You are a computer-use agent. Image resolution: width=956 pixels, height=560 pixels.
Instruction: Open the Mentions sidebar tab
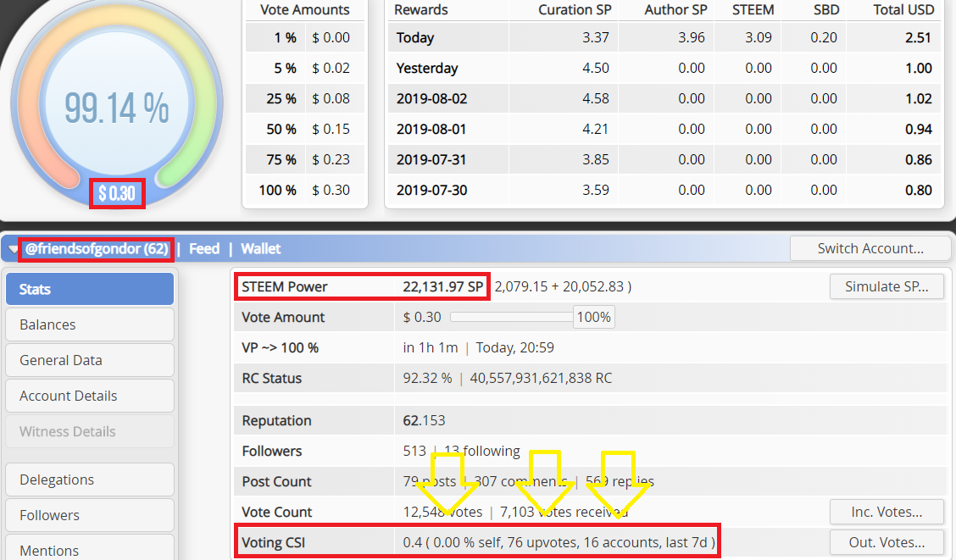tap(90, 548)
